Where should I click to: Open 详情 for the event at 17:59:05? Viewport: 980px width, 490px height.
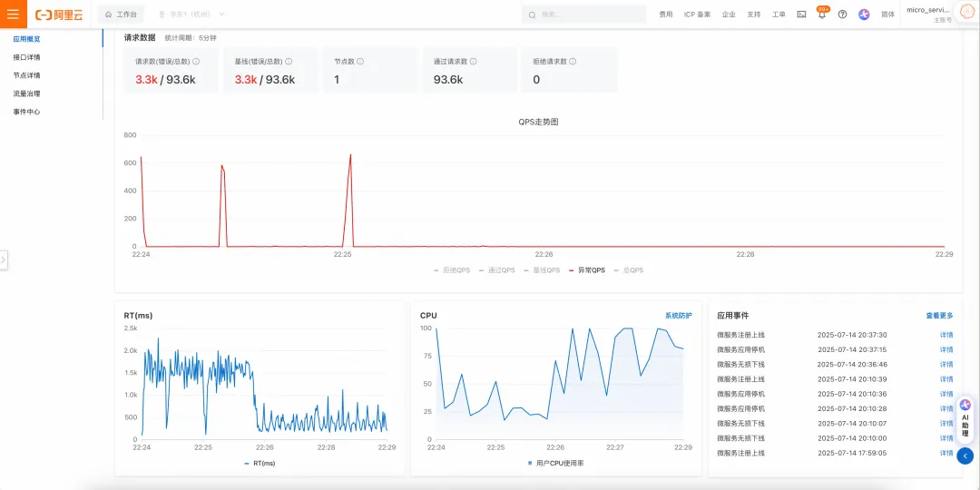[946, 453]
